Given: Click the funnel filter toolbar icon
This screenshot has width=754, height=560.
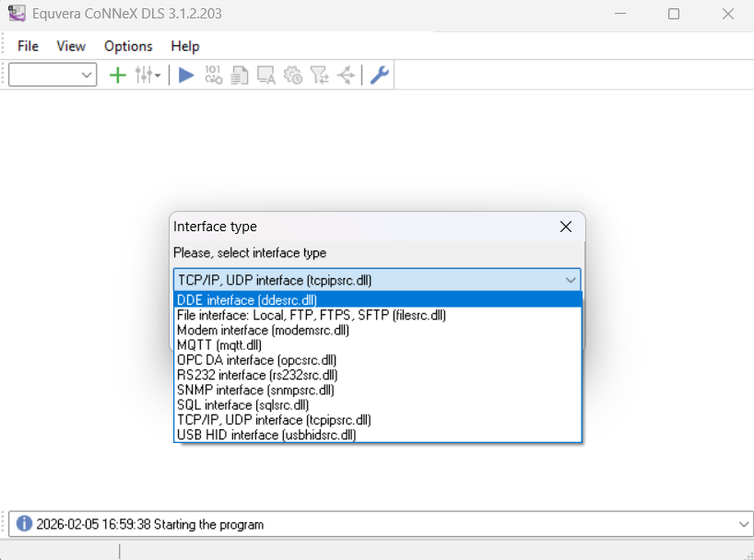Looking at the screenshot, I should click(x=320, y=76).
